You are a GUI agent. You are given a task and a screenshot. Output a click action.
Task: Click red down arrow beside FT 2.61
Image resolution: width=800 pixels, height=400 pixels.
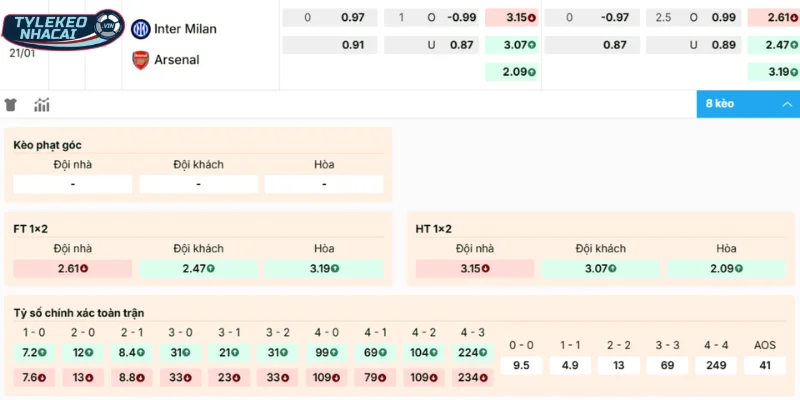[86, 269]
